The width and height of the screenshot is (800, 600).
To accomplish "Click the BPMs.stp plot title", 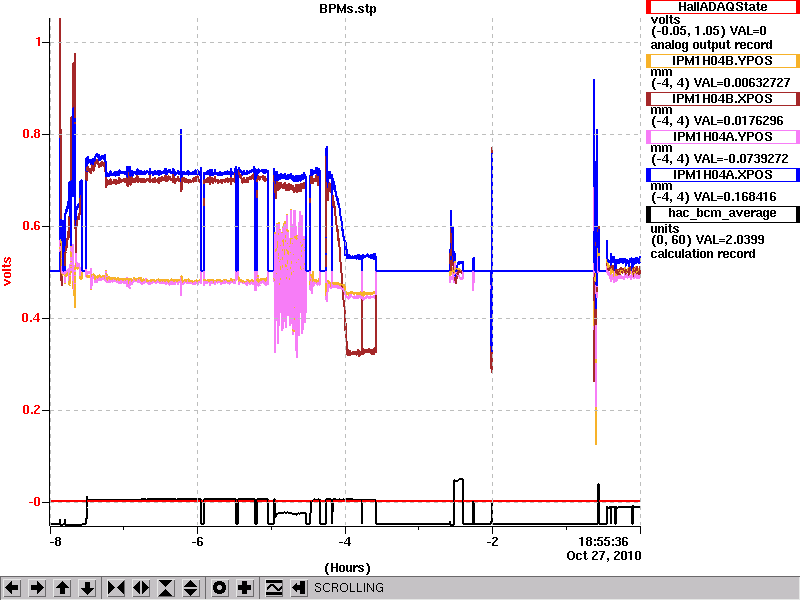I will coord(347,9).
